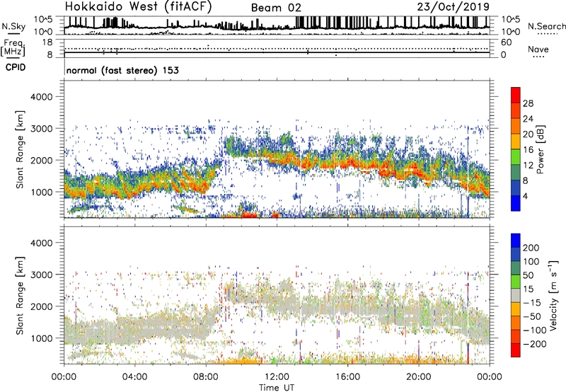Click the date '23/Oct/2019'
This screenshot has height=392, width=566.
pyautogui.click(x=454, y=7)
